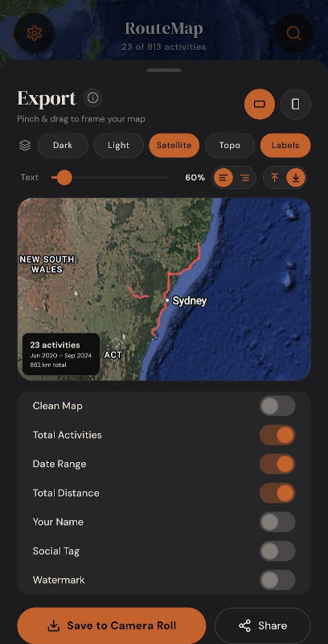Enable the Your Name switch

[277, 522]
